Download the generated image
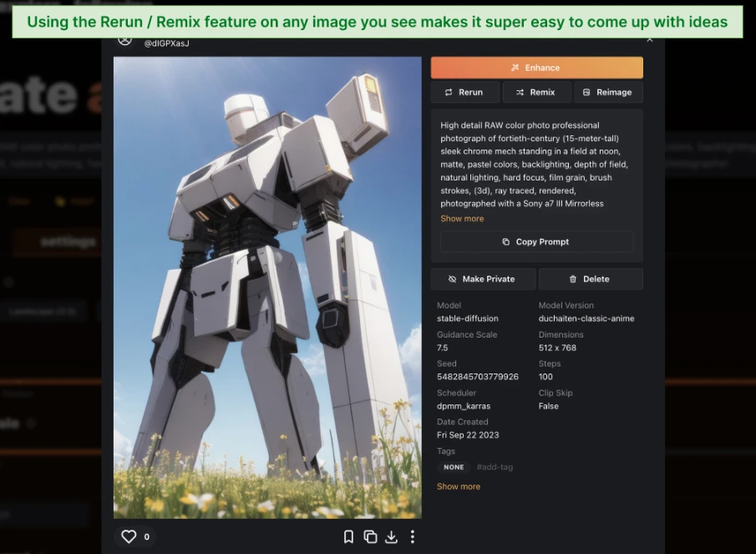The height and width of the screenshot is (554, 756). coord(391,536)
